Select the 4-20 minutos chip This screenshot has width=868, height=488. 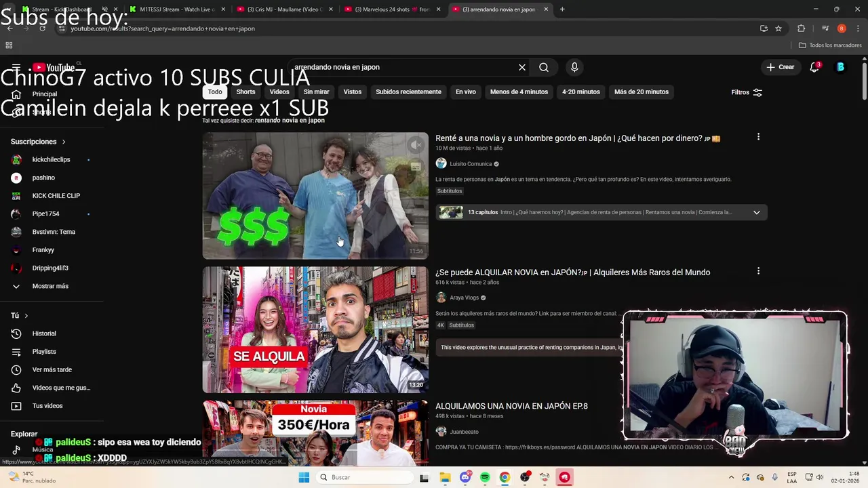pos(581,91)
